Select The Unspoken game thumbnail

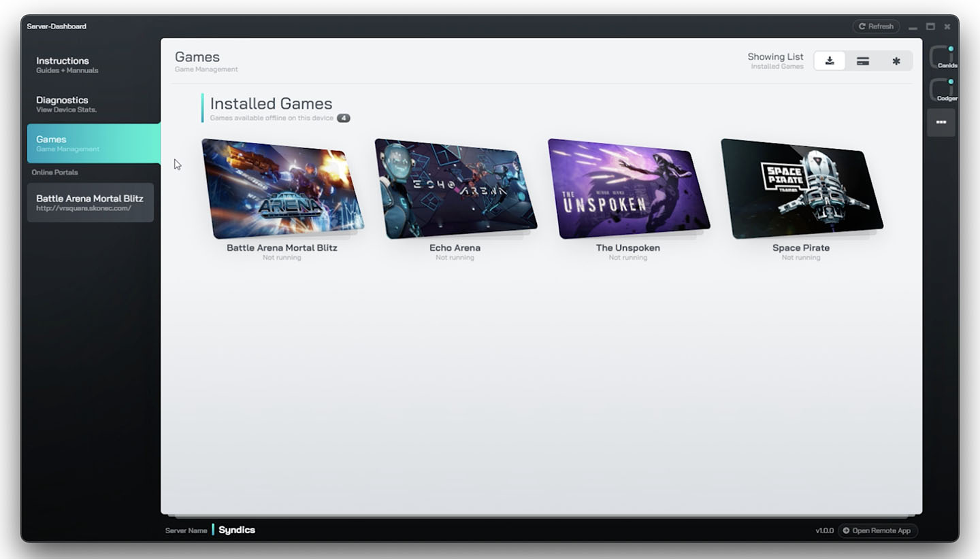click(x=628, y=188)
